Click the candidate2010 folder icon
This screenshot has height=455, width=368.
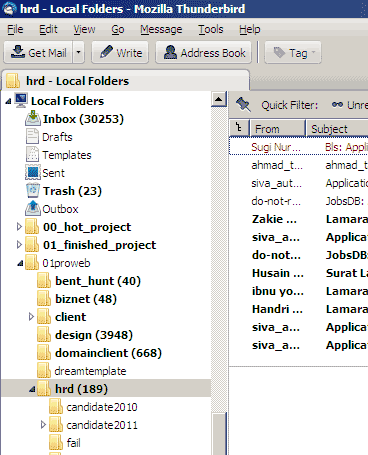point(56,407)
